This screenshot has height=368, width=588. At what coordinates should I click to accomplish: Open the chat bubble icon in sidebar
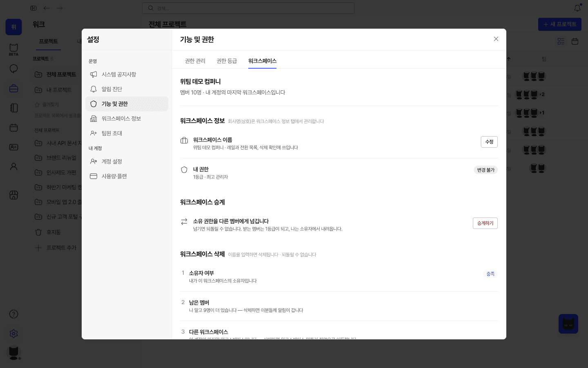[13, 69]
